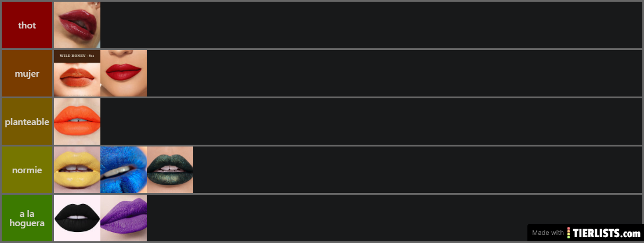Viewport: 644px width, 243px height.
Task: Click the normie tier label
Action: tap(27, 170)
